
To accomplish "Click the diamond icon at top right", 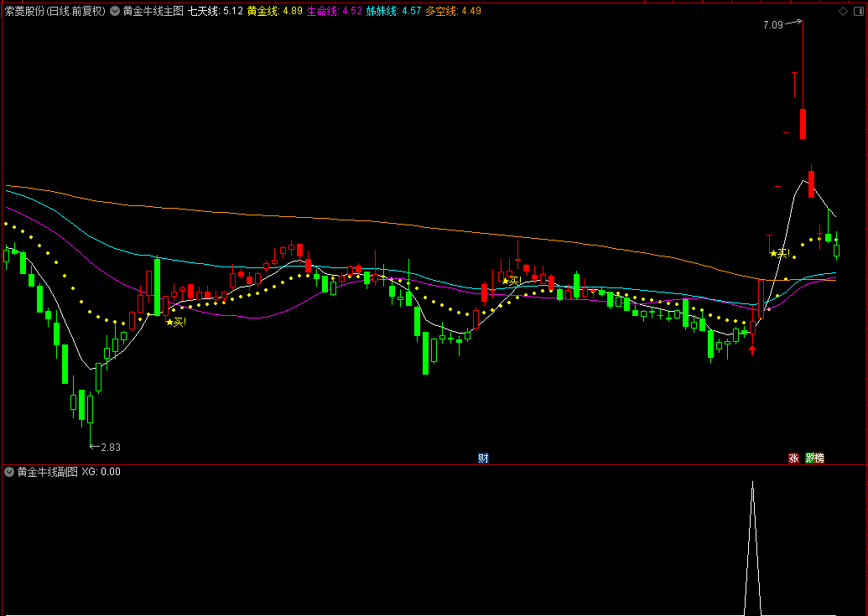I will [x=844, y=11].
